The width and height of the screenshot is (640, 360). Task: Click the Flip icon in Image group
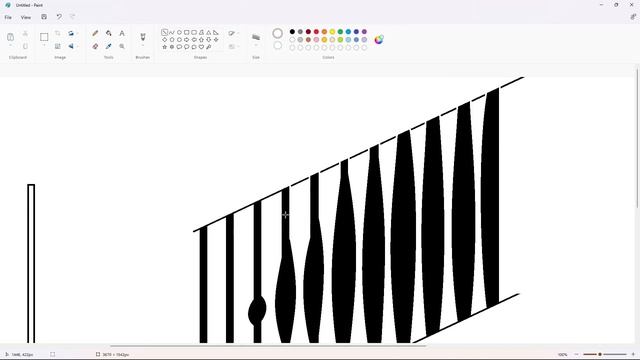(x=71, y=47)
